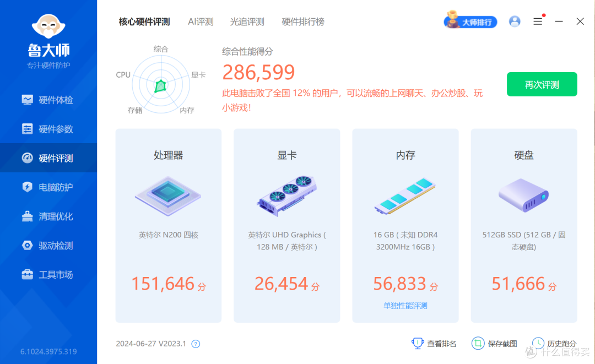Image resolution: width=595 pixels, height=364 pixels.
Task: Click the 存储 radar axis label
Action: (x=135, y=110)
